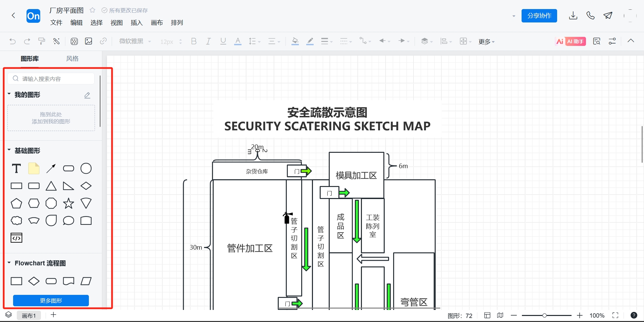Open the line dash style dropdown
Image resolution: width=644 pixels, height=322 pixels.
coord(346,41)
